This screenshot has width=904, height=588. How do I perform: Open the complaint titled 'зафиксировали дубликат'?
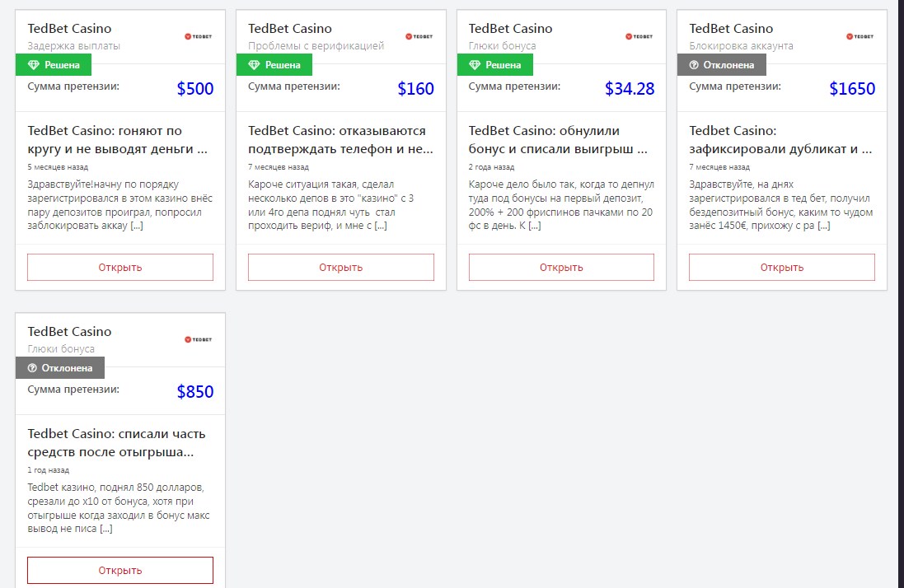[x=781, y=267]
